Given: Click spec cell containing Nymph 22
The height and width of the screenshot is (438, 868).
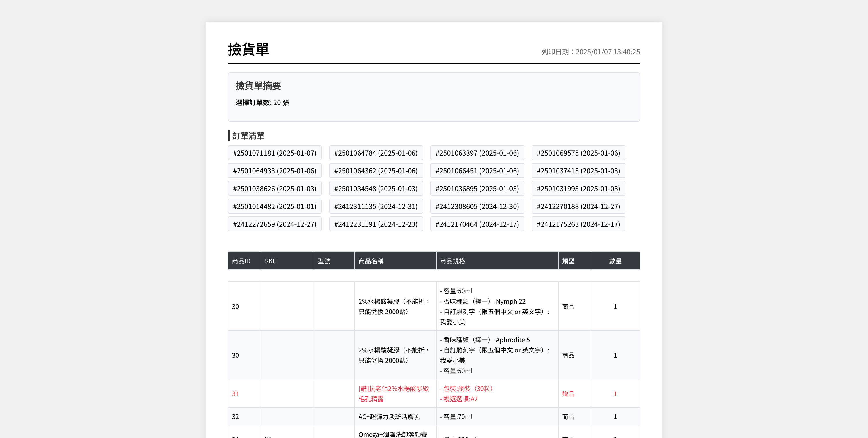Looking at the screenshot, I should point(497,306).
